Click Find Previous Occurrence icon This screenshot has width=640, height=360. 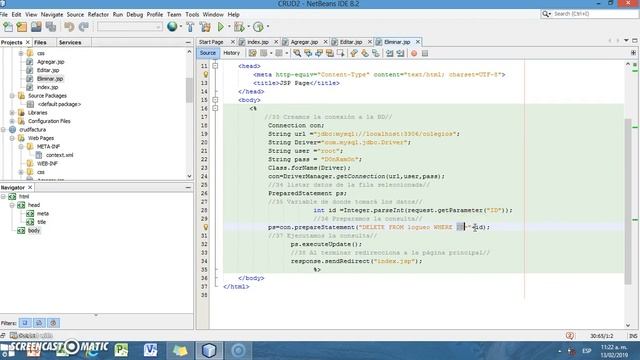[308, 53]
